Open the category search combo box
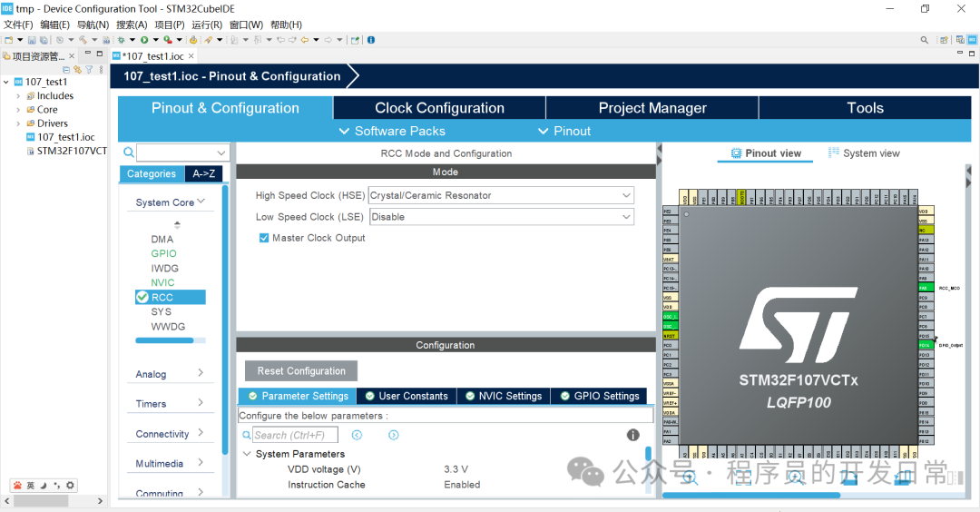Screen dimensions: 980x512 (182, 153)
